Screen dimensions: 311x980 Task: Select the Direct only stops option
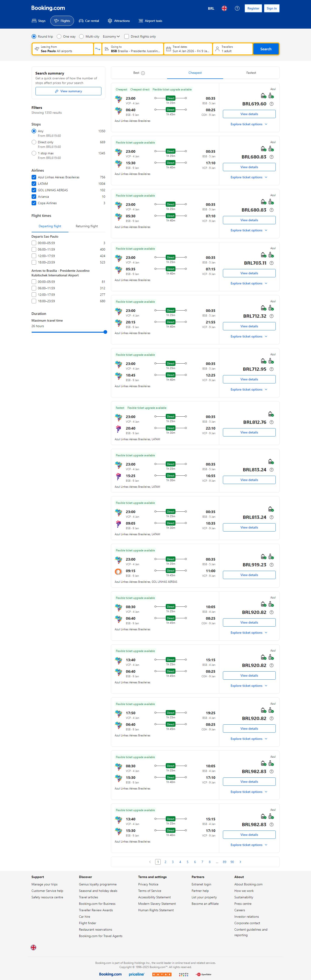tap(34, 142)
